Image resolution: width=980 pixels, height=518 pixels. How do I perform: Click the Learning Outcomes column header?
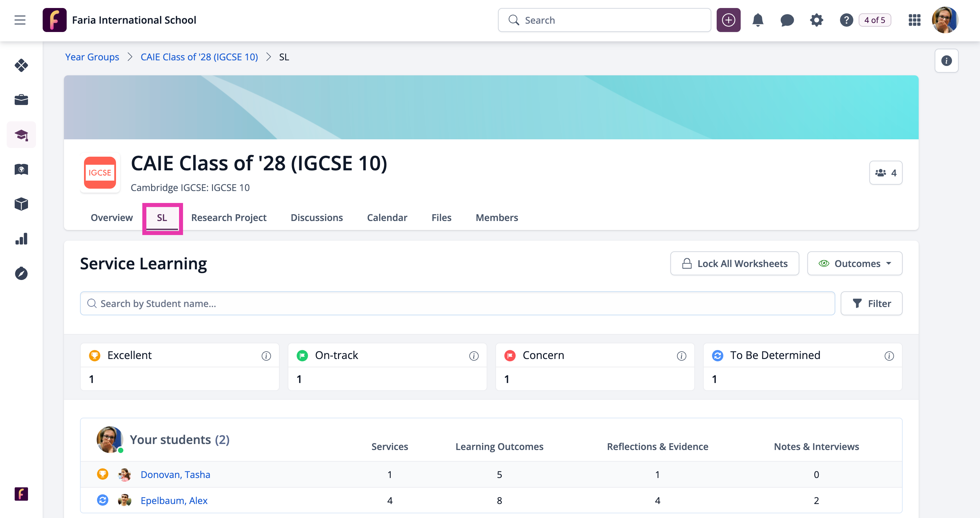pyautogui.click(x=499, y=446)
